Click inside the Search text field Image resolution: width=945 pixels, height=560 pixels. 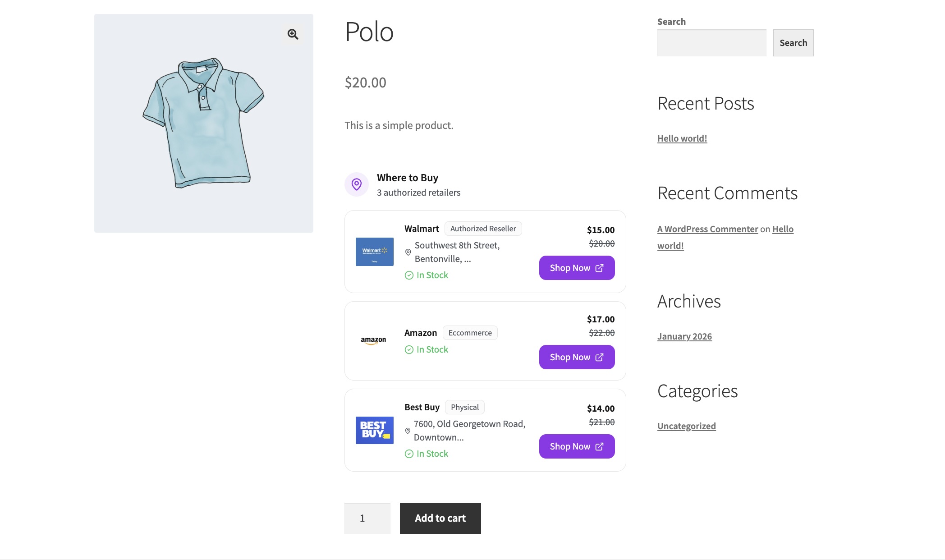point(711,42)
